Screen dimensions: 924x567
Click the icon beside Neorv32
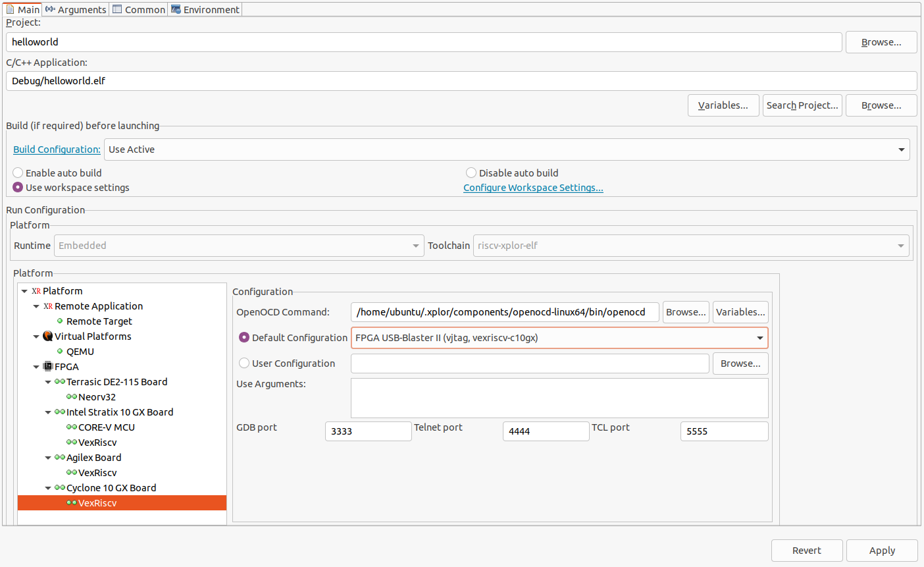(x=72, y=397)
